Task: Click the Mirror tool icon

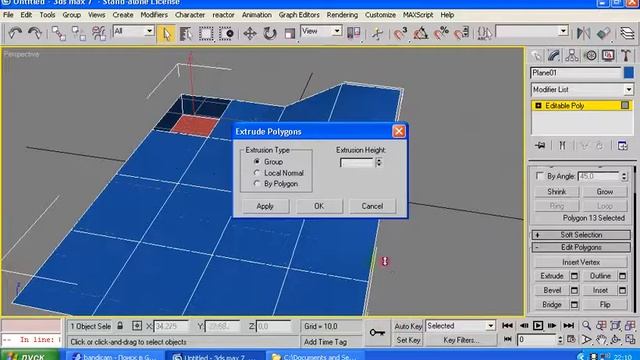Action: point(583,33)
